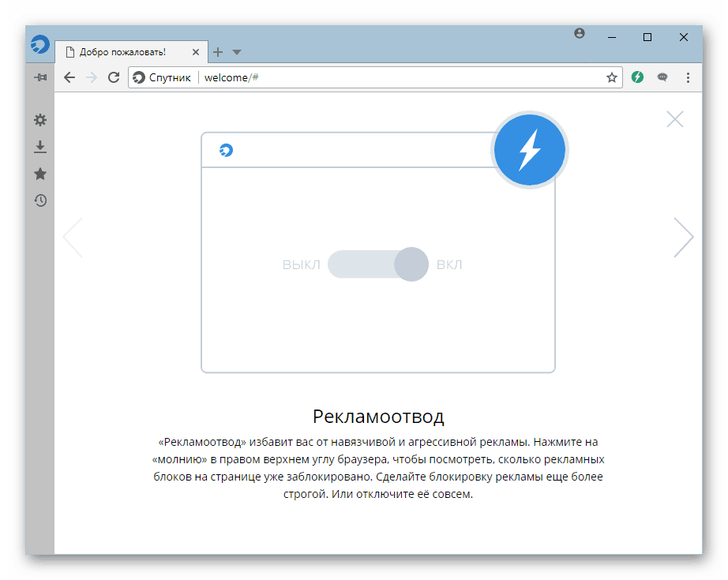Toggle the ВЫКЛ/ВКЛ ad-blocker switch
Screen dimensions: 728x580
pos(378,264)
